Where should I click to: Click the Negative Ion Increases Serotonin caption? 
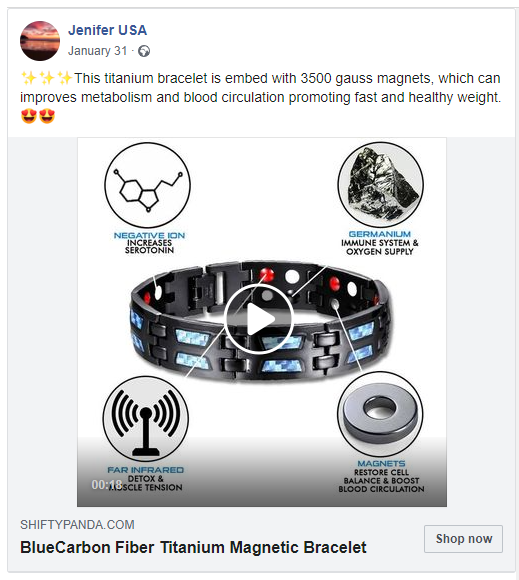coord(149,243)
